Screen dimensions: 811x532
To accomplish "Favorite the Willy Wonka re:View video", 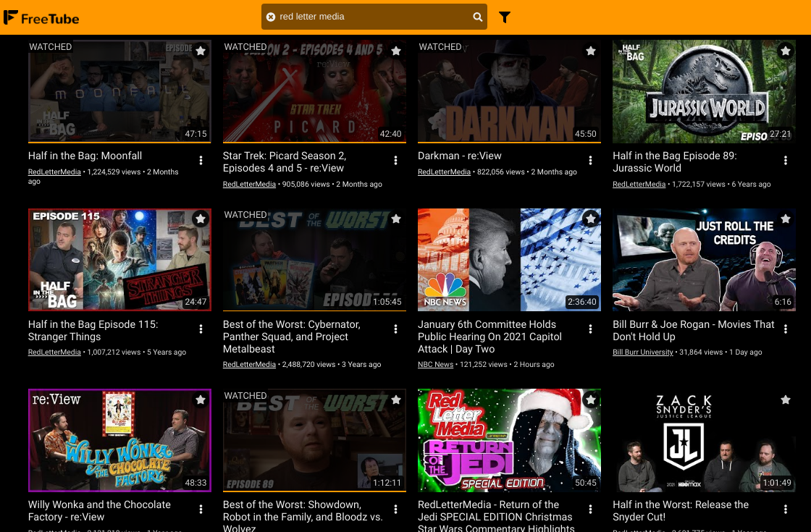I will [201, 399].
